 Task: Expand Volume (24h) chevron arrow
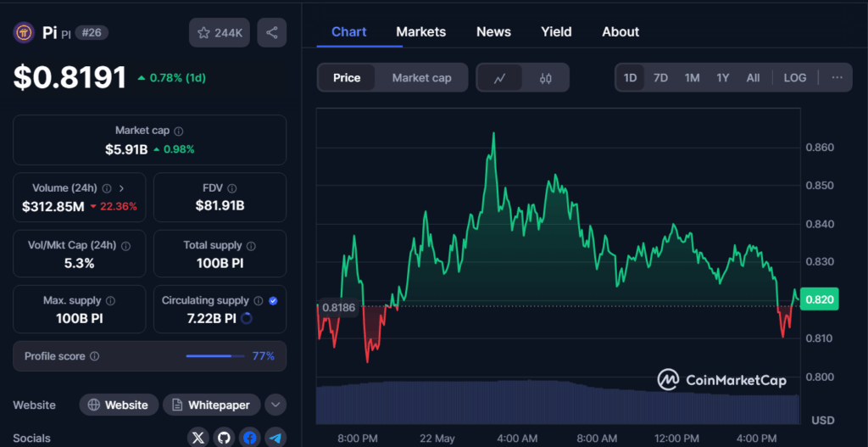[x=121, y=187]
